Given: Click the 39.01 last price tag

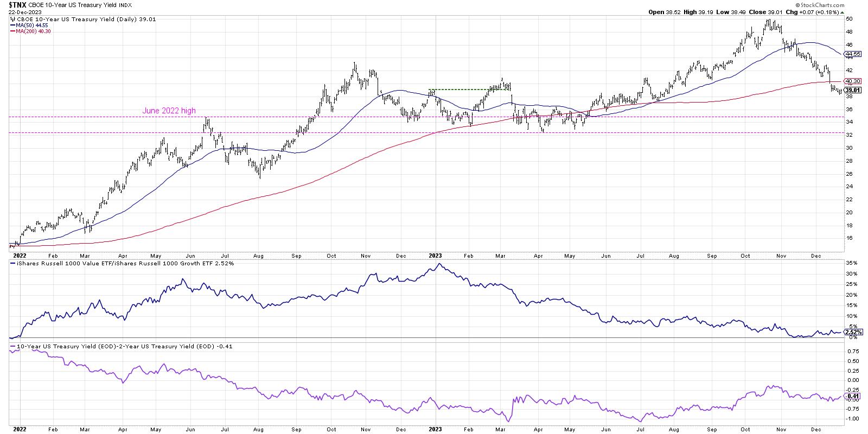Looking at the screenshot, I should point(853,90).
